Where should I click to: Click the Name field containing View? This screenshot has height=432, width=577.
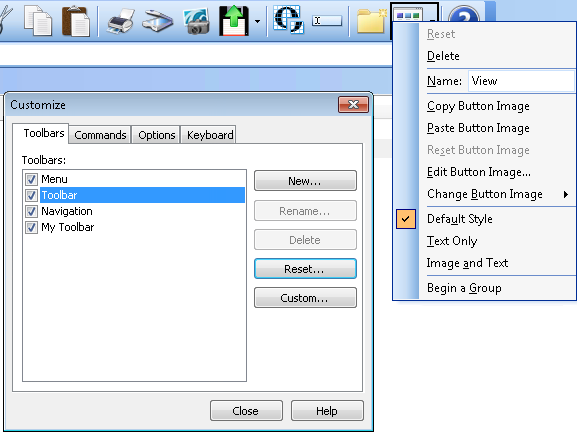pyautogui.click(x=521, y=81)
